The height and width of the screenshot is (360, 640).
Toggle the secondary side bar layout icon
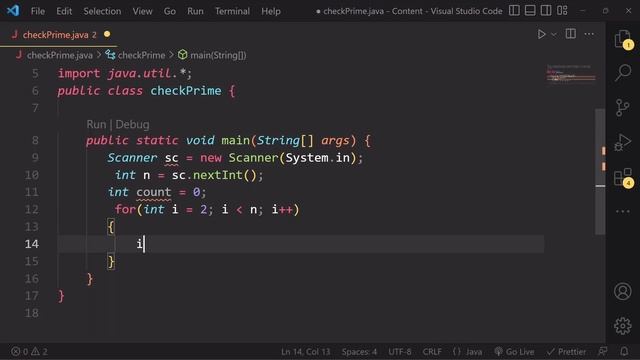click(x=546, y=11)
